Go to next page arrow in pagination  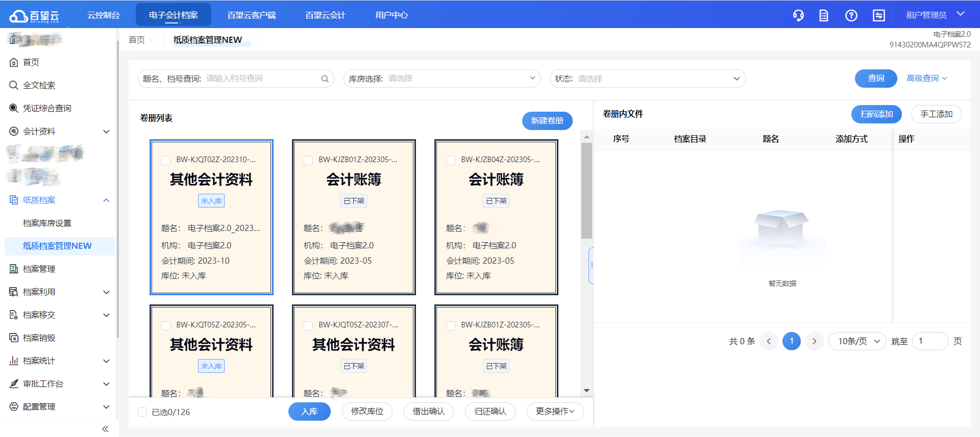(815, 341)
